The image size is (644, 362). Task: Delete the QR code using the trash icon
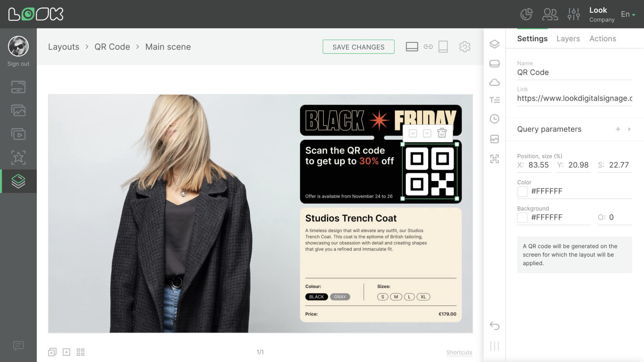442,133
